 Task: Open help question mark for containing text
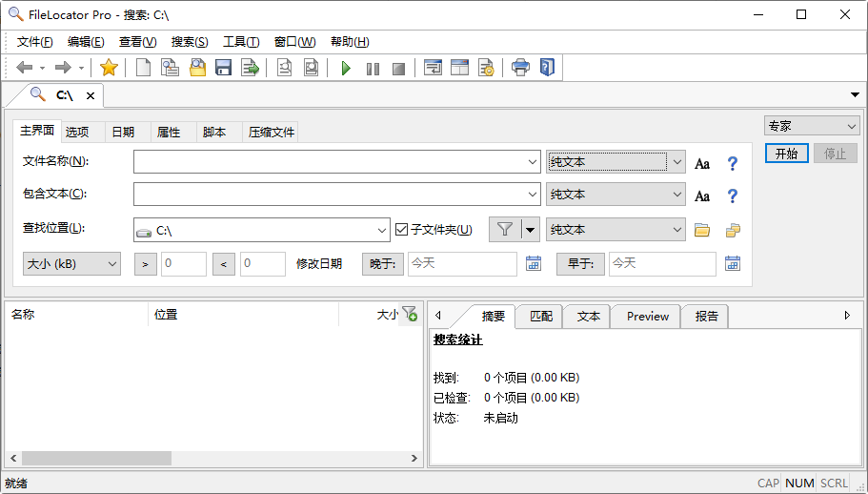(732, 196)
